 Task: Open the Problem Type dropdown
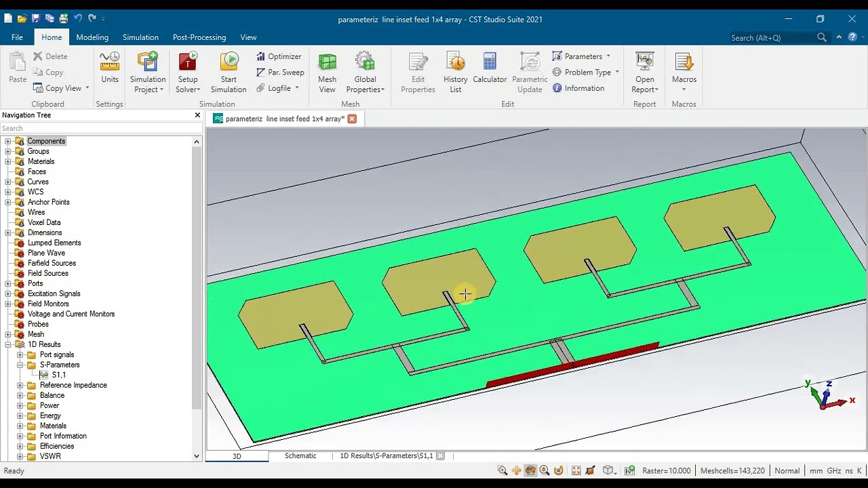pos(617,72)
